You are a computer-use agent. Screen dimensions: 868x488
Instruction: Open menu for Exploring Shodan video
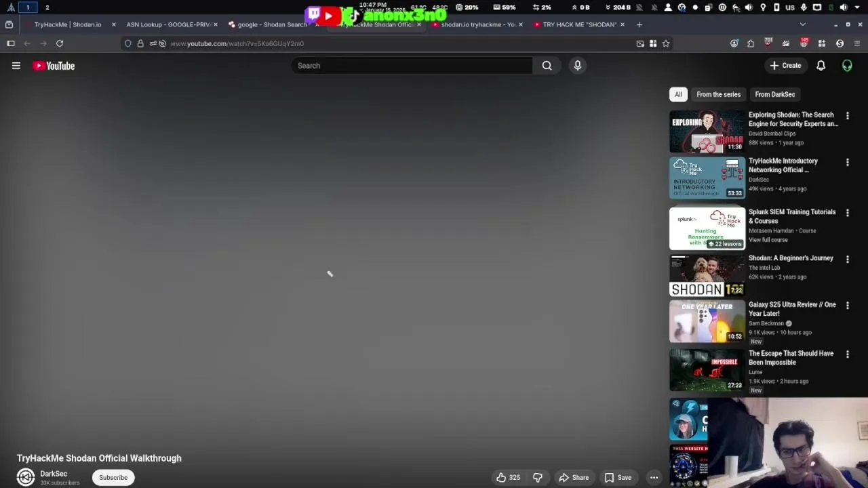[847, 116]
